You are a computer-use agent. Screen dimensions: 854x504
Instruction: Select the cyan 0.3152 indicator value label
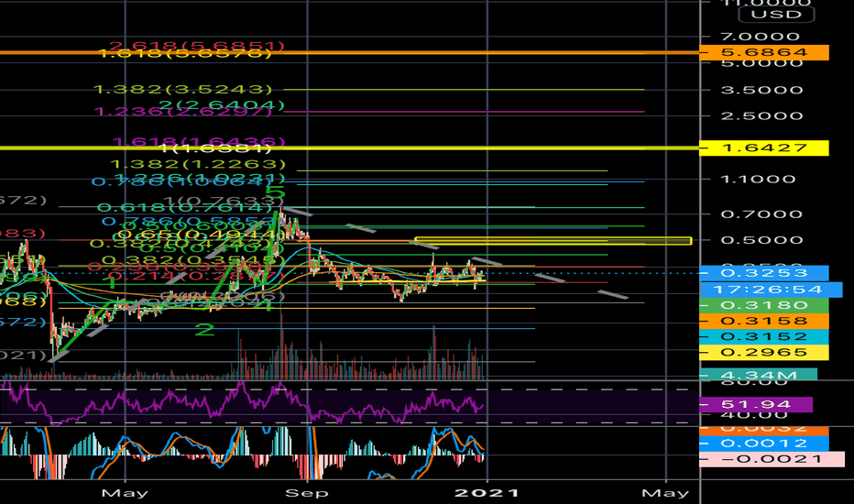(x=763, y=336)
